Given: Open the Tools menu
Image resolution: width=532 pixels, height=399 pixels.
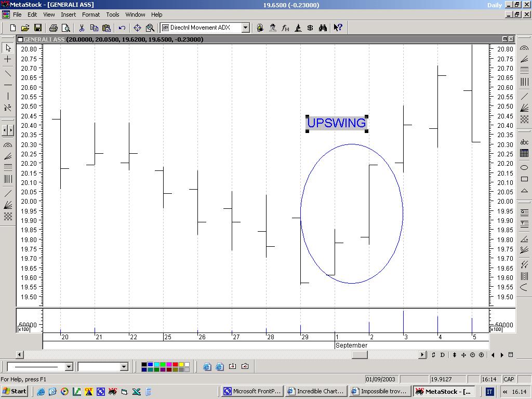Looking at the screenshot, I should click(x=113, y=15).
